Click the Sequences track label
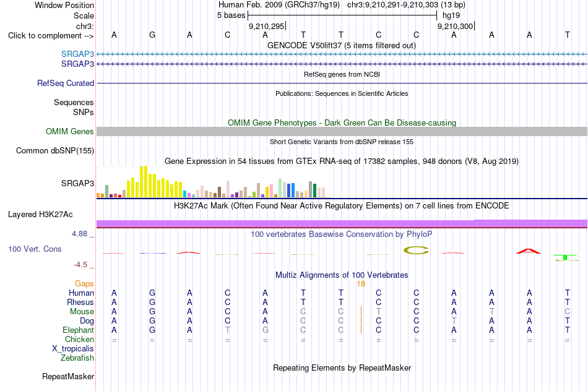 pos(74,102)
